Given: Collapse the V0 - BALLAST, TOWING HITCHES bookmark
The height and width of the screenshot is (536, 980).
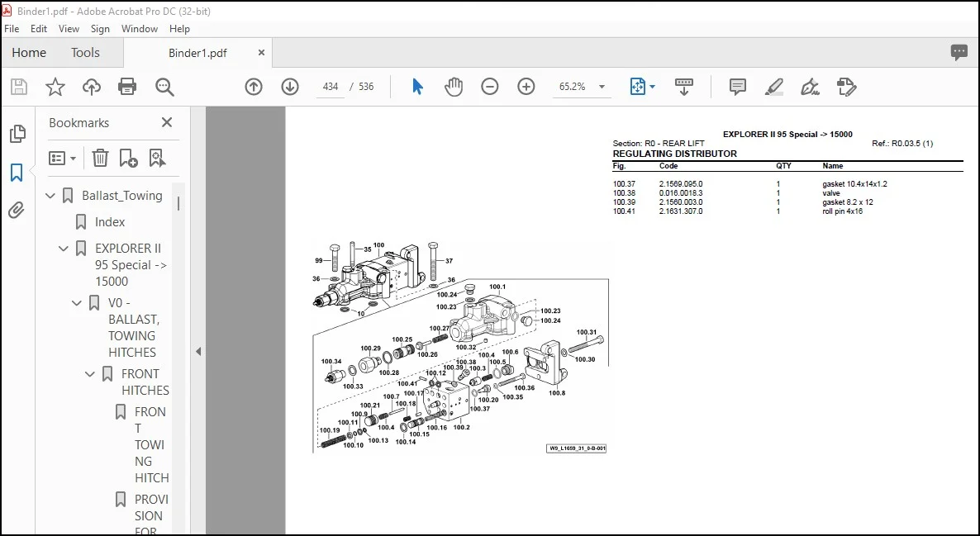Looking at the screenshot, I should coord(77,303).
